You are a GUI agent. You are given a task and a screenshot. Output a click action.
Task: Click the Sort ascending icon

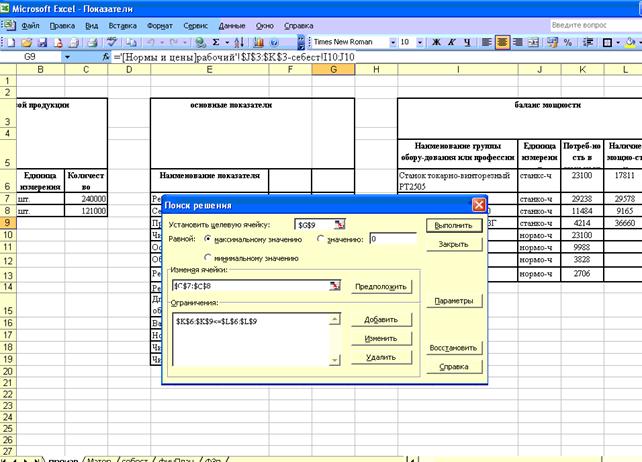tap(240, 42)
